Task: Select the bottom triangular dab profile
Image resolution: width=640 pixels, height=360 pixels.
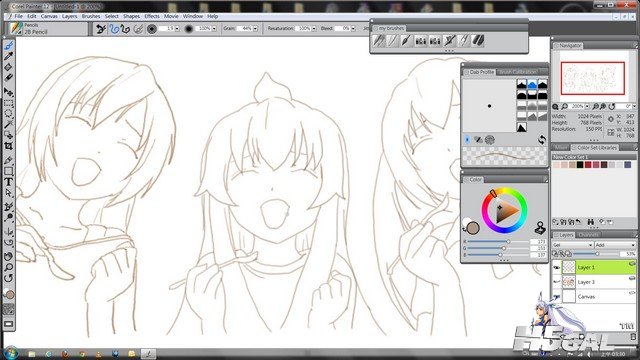Action: click(x=522, y=127)
